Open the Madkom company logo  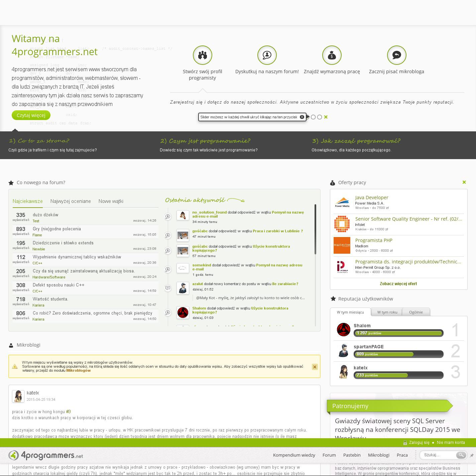point(342,245)
